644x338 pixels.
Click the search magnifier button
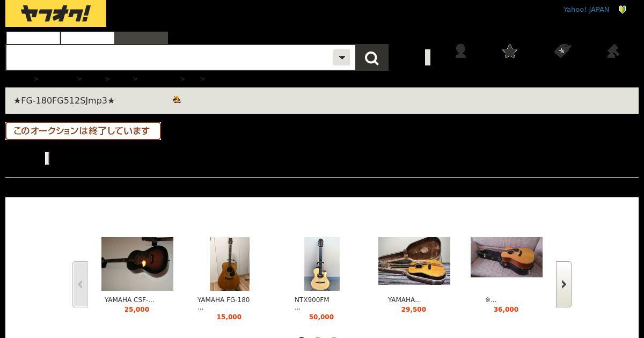372,57
